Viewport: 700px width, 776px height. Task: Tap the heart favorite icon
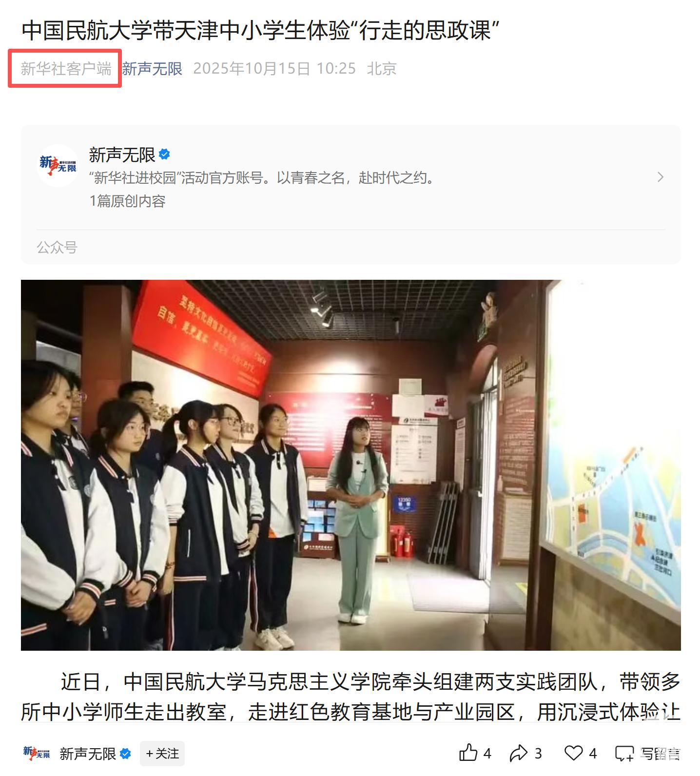pos(574,754)
